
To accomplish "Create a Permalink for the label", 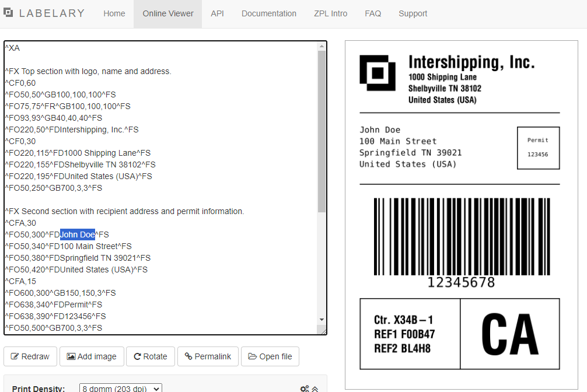I will 208,356.
